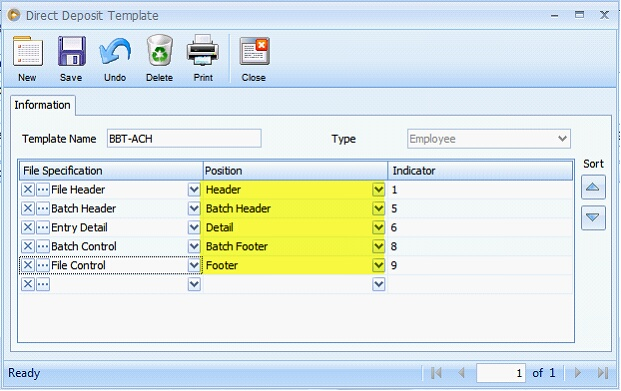Open Entry Detail specification dropdown
This screenshot has height=391, width=621.
[194, 227]
